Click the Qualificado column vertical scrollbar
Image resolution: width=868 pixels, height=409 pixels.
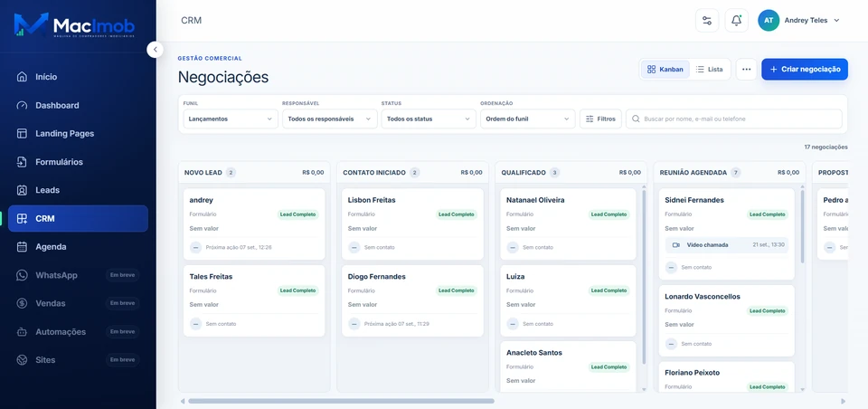click(643, 277)
